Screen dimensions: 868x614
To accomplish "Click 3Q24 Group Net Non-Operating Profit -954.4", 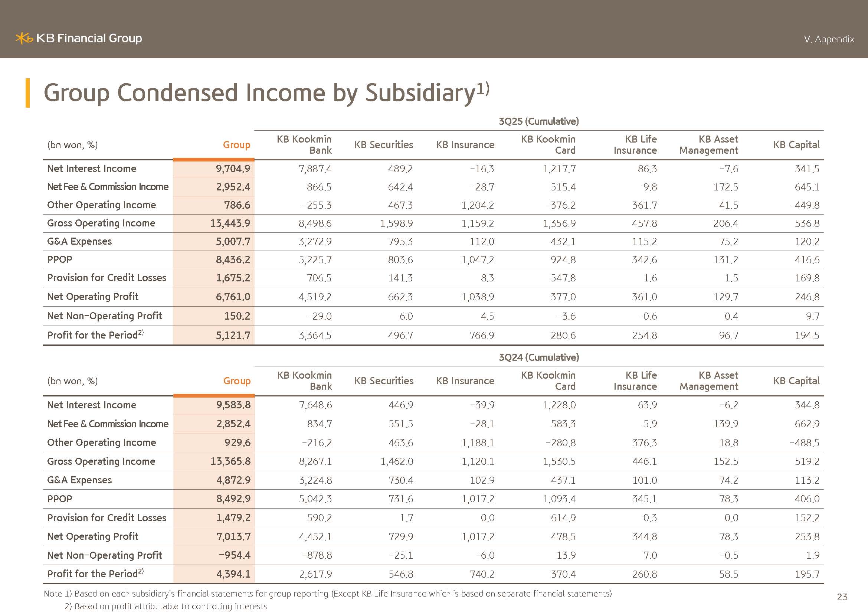I will click(235, 555).
